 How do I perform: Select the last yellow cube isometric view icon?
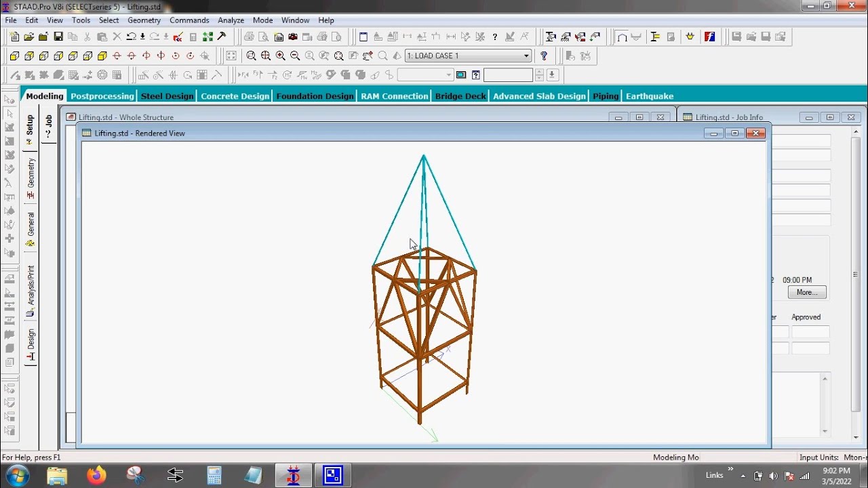pyautogui.click(x=102, y=56)
